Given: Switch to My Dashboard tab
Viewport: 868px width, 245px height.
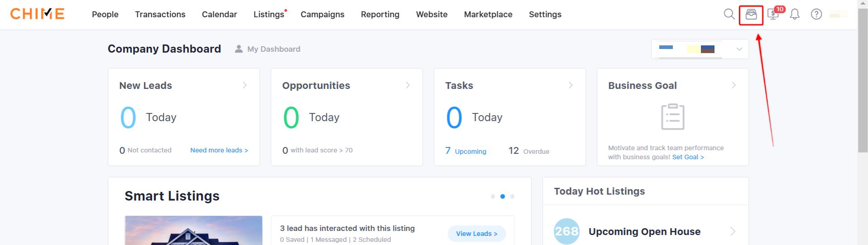Looking at the screenshot, I should pyautogui.click(x=268, y=49).
